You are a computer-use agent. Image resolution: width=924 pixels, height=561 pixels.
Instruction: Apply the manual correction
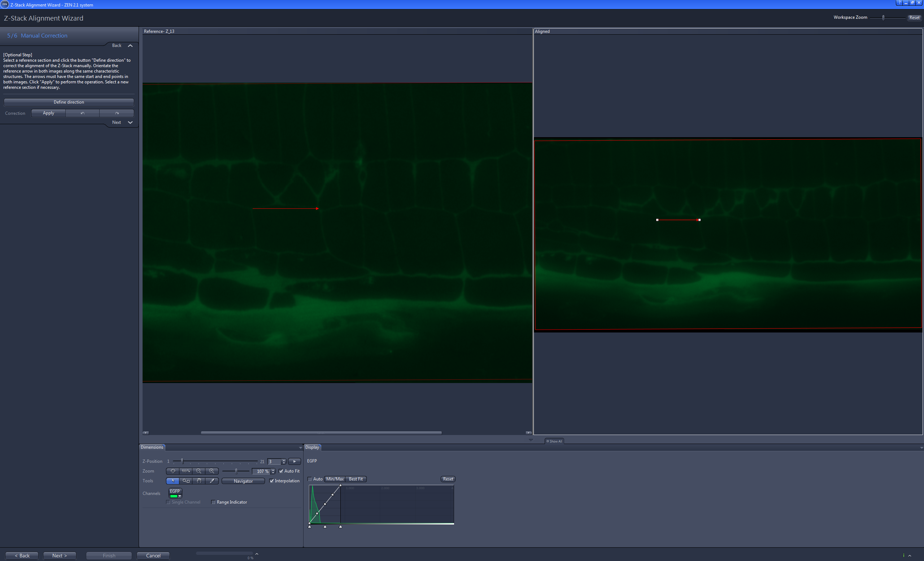pos(48,113)
